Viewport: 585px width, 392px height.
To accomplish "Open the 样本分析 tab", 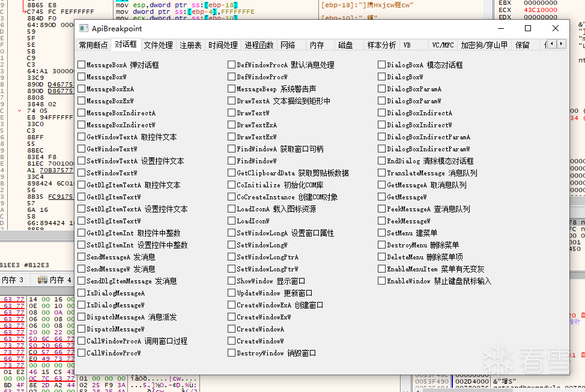I will [x=381, y=45].
